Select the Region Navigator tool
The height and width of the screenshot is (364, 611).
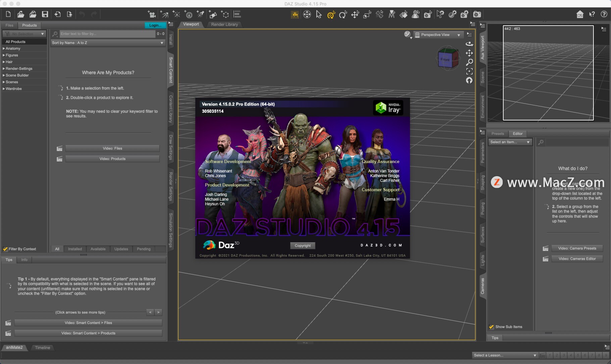tap(416, 14)
